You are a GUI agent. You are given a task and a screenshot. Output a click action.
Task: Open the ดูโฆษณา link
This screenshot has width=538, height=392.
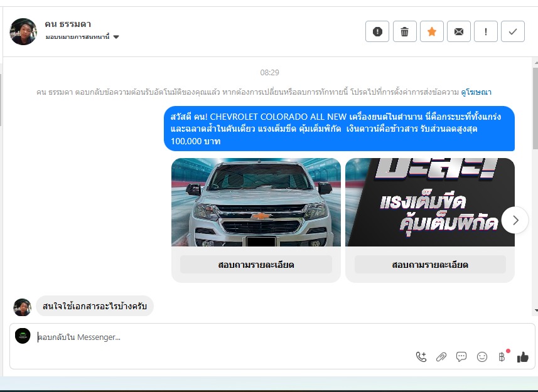pyautogui.click(x=476, y=92)
